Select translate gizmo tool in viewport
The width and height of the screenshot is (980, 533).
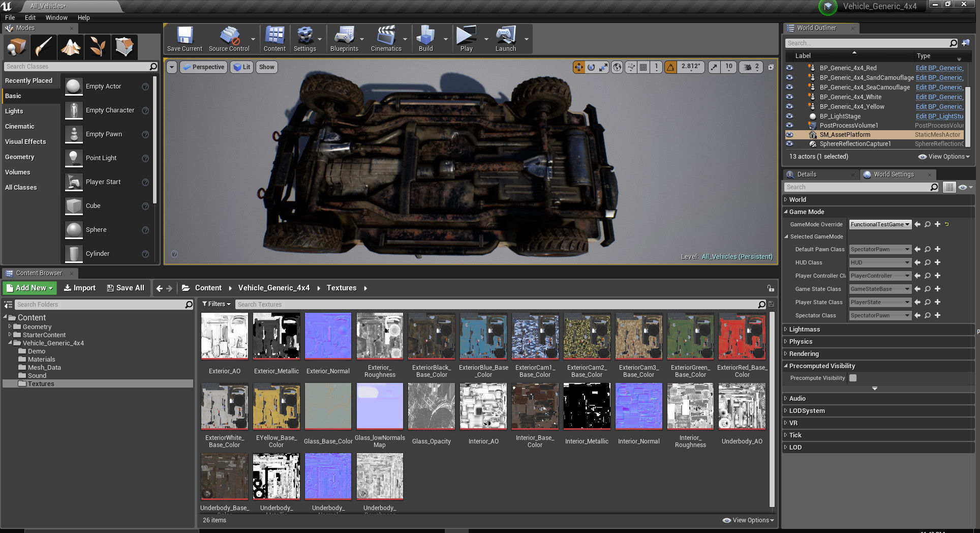point(578,67)
